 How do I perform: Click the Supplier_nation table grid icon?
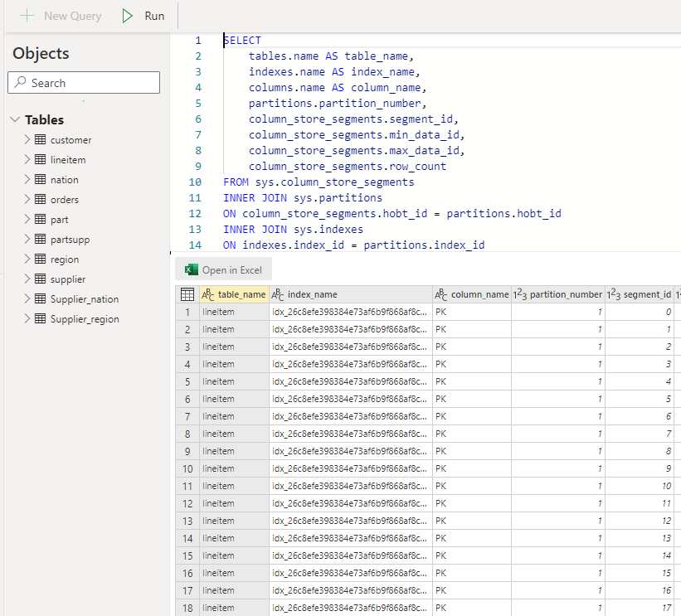coord(40,298)
